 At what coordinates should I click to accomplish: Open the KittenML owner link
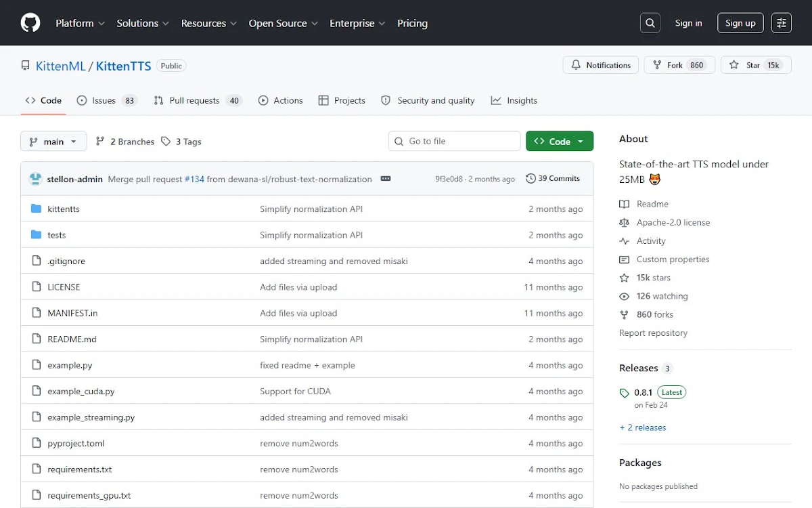point(61,66)
